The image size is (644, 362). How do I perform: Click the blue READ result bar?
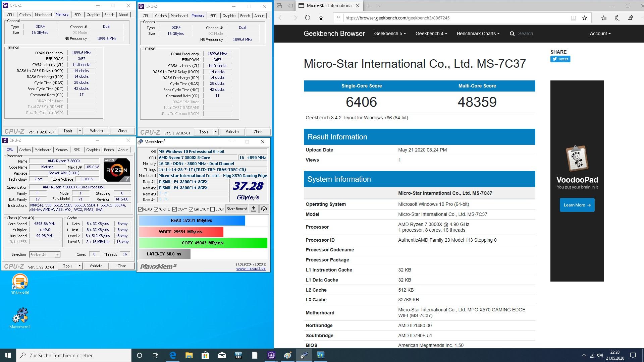point(192,221)
